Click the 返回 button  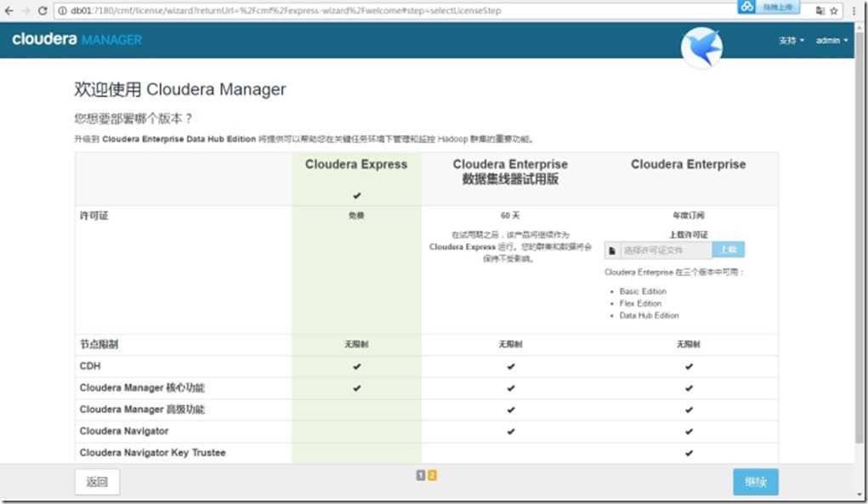(x=97, y=482)
